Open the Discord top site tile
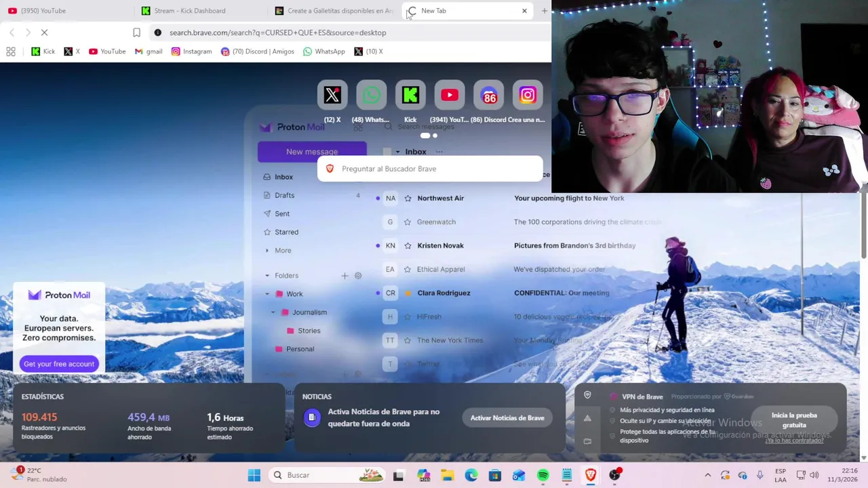The width and height of the screenshot is (868, 488). click(489, 96)
